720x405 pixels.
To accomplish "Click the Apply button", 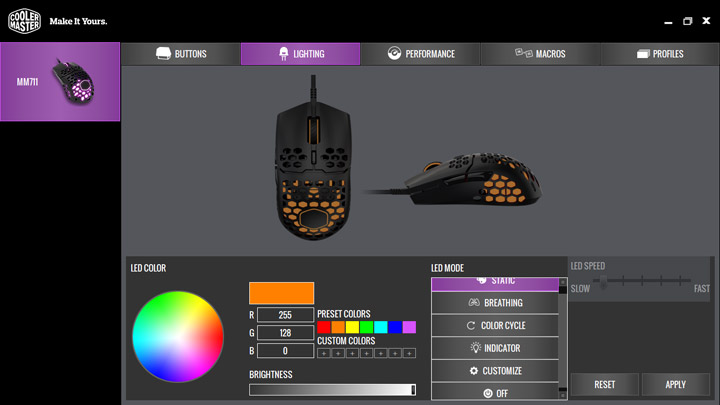I will click(675, 384).
